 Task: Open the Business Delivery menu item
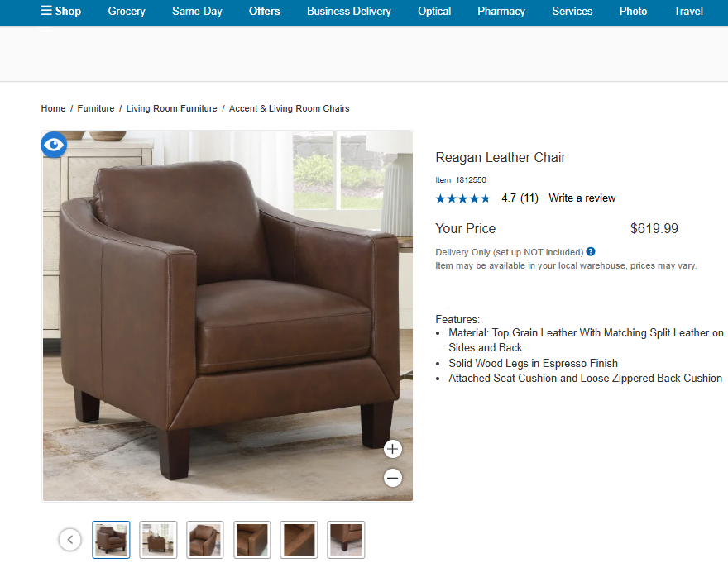(x=348, y=11)
